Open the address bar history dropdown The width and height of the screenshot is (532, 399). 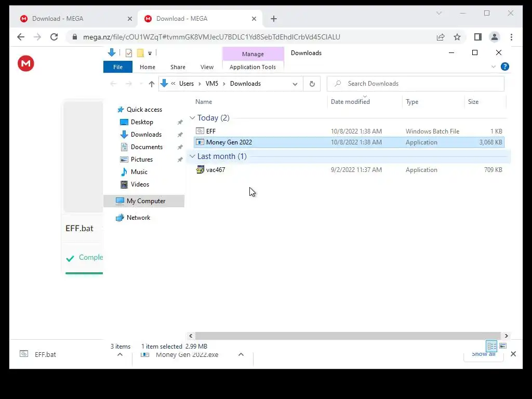click(x=295, y=84)
